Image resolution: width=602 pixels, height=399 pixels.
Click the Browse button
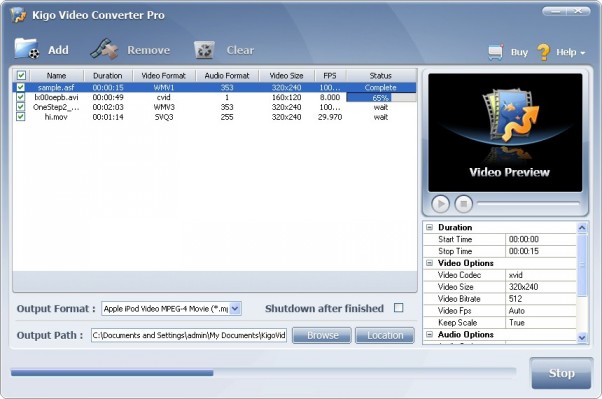click(322, 335)
